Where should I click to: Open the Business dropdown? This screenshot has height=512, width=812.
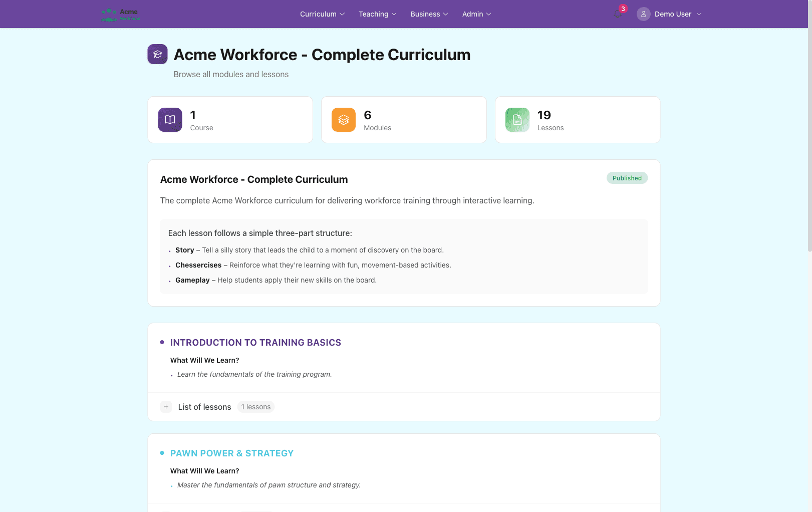point(428,14)
